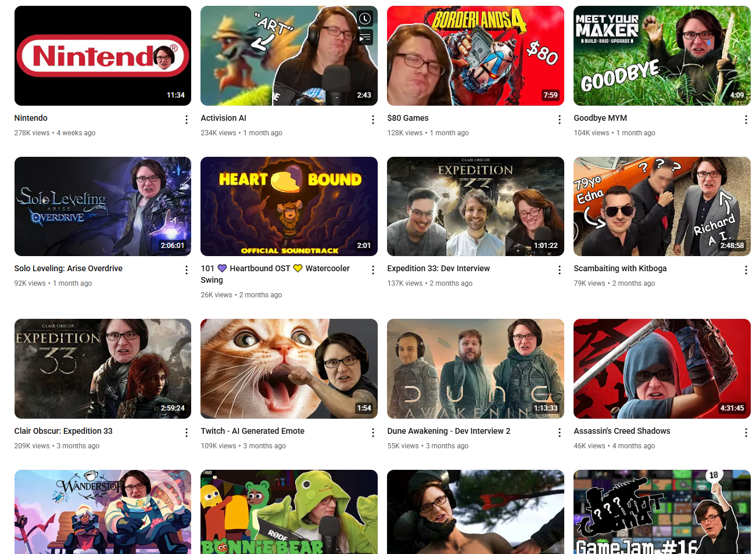Play the Assassin's Creed Shadows thumbnail
The height and width of the screenshot is (554, 756).
pyautogui.click(x=662, y=369)
